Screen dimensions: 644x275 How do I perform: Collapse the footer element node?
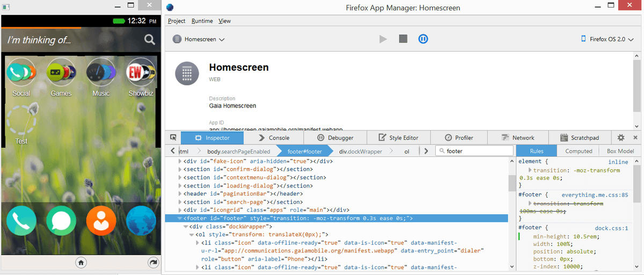tap(180, 219)
